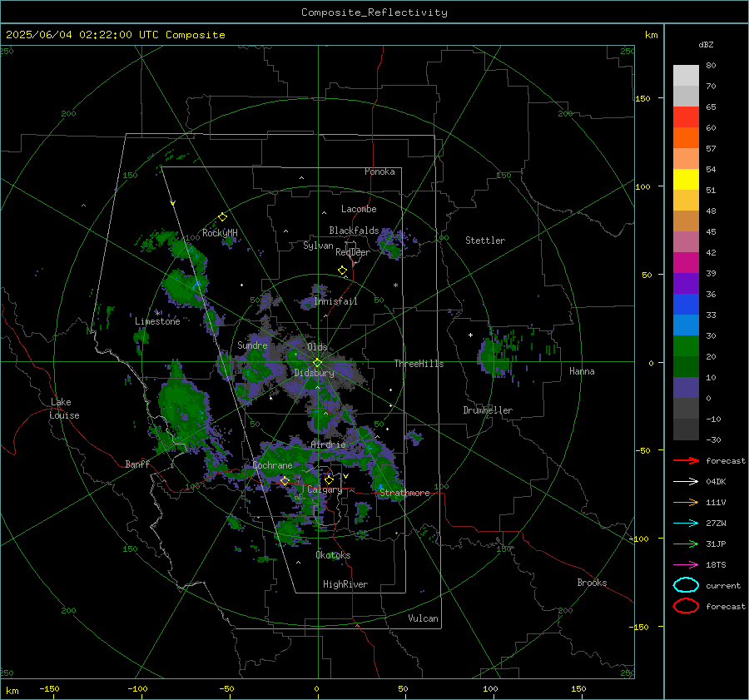Select the magenta 39–42 dBZ swatch
This screenshot has width=749, height=700.
686,263
